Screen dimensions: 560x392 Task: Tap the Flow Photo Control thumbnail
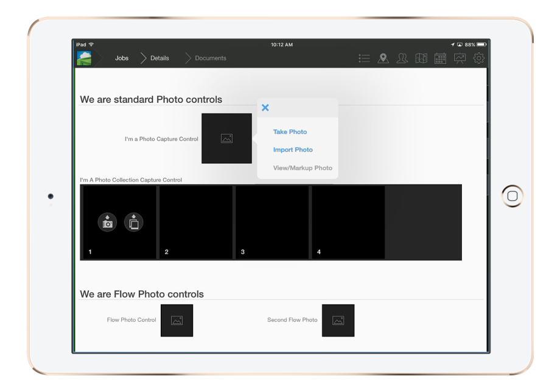(177, 320)
